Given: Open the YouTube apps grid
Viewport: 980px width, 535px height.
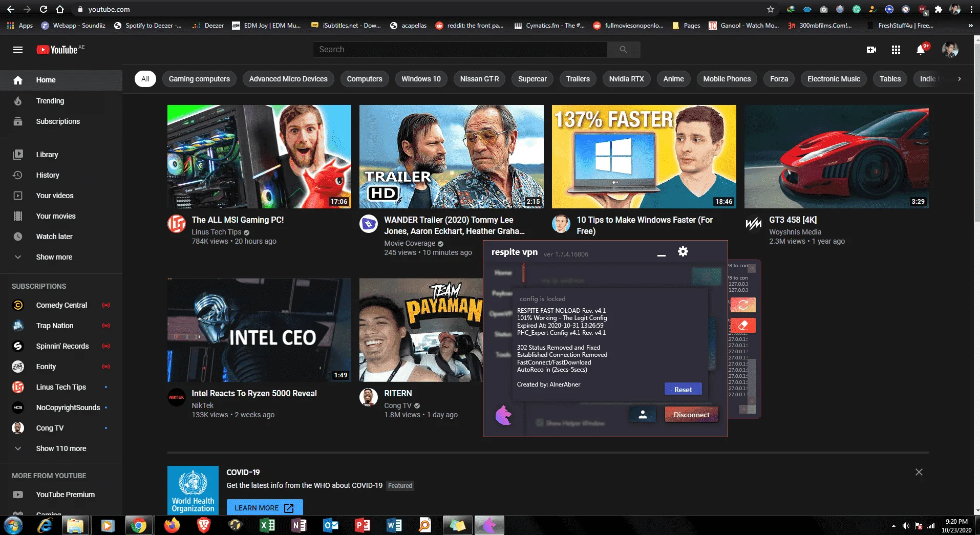Looking at the screenshot, I should pyautogui.click(x=896, y=50).
